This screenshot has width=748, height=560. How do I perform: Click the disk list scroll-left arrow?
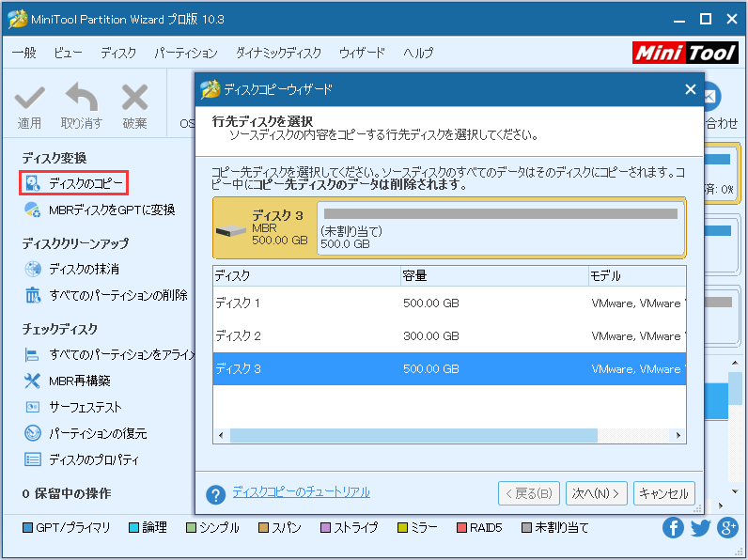(221, 435)
